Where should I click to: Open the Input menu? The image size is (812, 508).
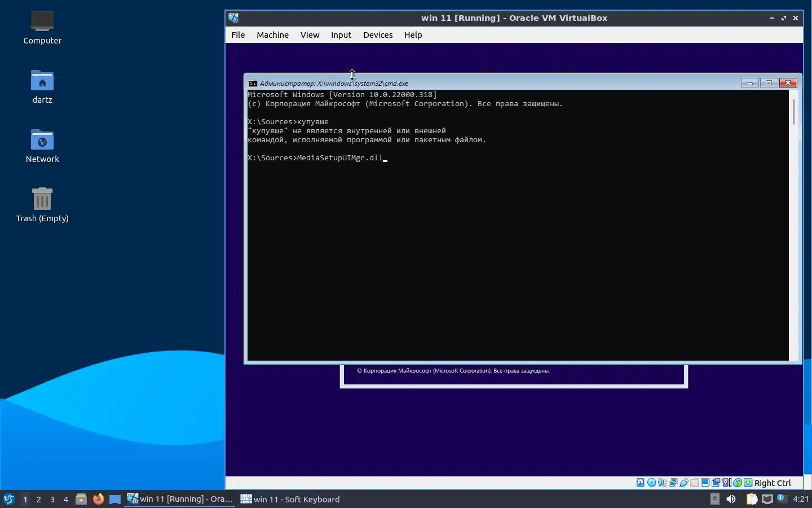click(341, 35)
